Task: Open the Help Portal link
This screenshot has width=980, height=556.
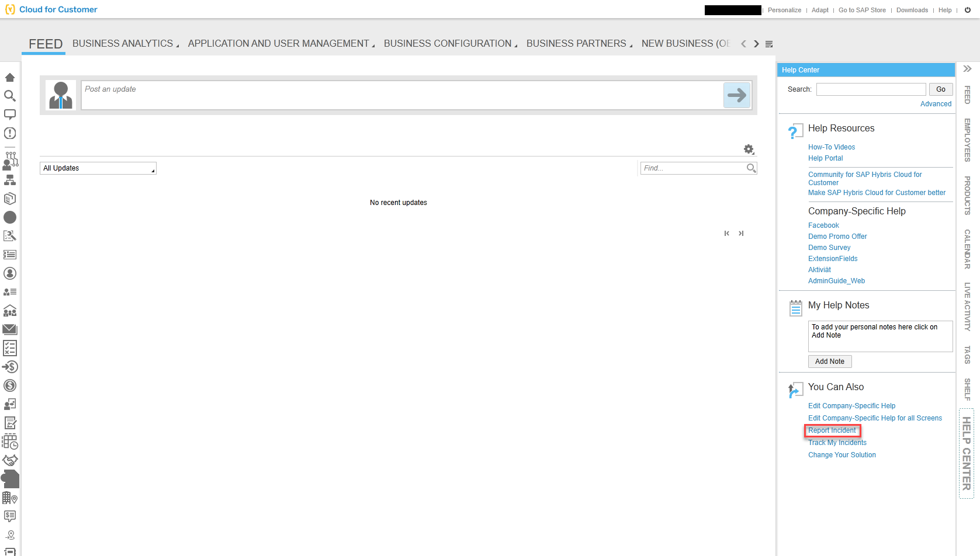Action: (825, 158)
